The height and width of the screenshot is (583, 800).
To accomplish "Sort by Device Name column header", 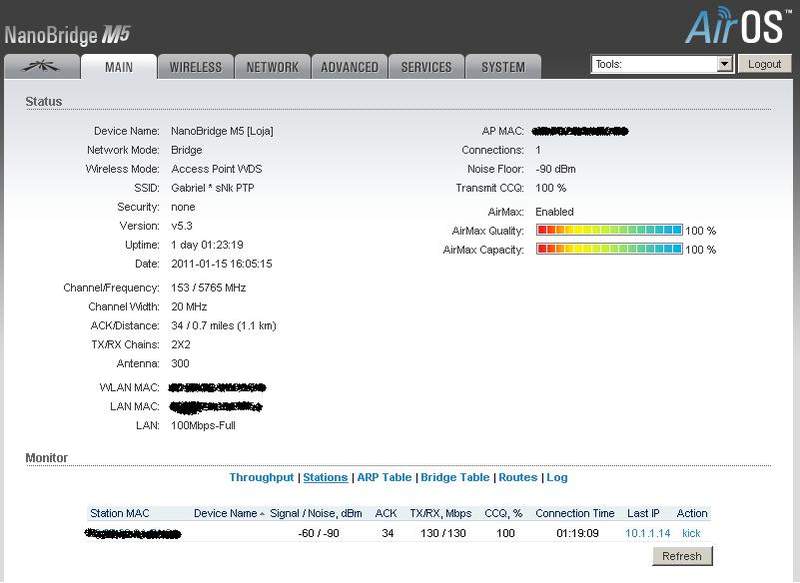I will [226, 513].
